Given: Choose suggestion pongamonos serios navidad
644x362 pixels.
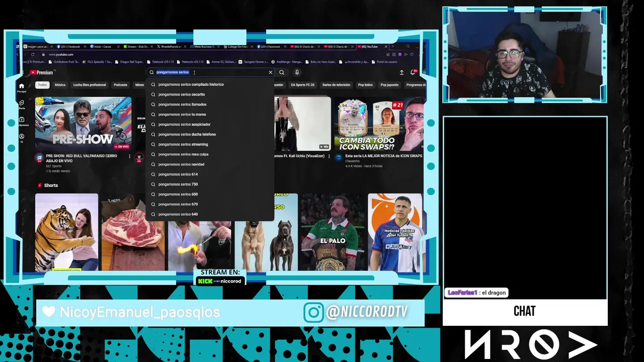Looking at the screenshot, I should [210, 164].
